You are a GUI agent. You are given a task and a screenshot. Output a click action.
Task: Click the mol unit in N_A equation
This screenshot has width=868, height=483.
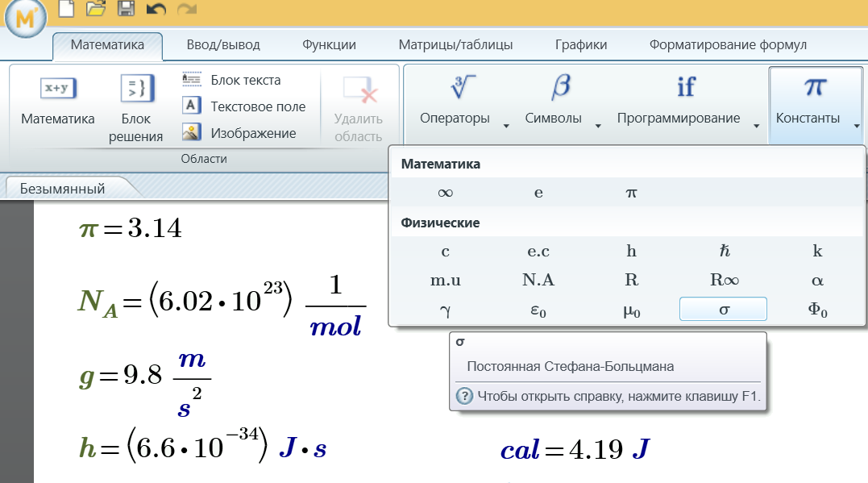point(335,327)
